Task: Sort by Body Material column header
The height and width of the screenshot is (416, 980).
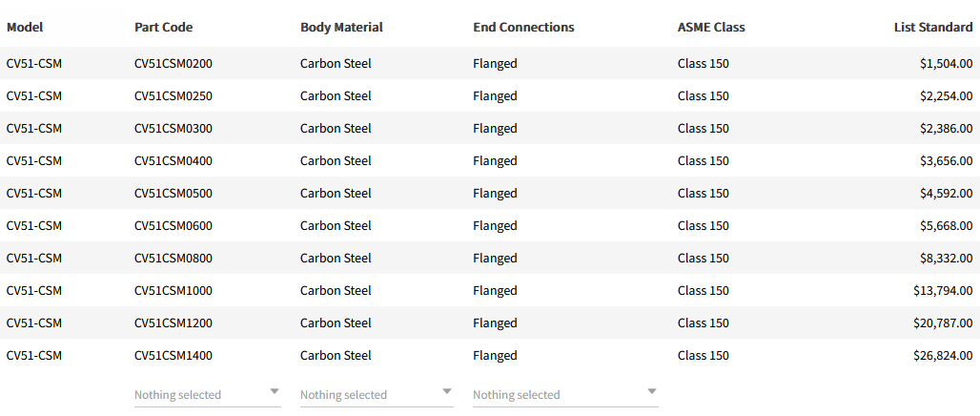Action: [341, 27]
